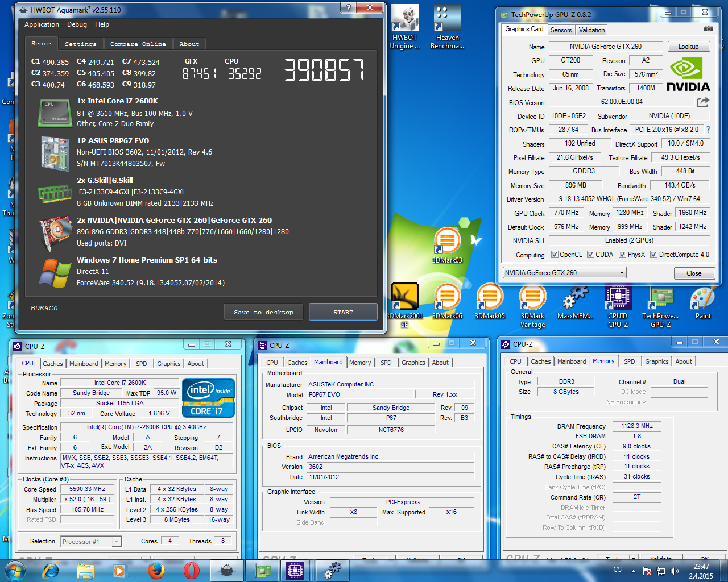This screenshot has height=582, width=728.
Task: Click the Close button in GPU-Z
Action: [694, 273]
